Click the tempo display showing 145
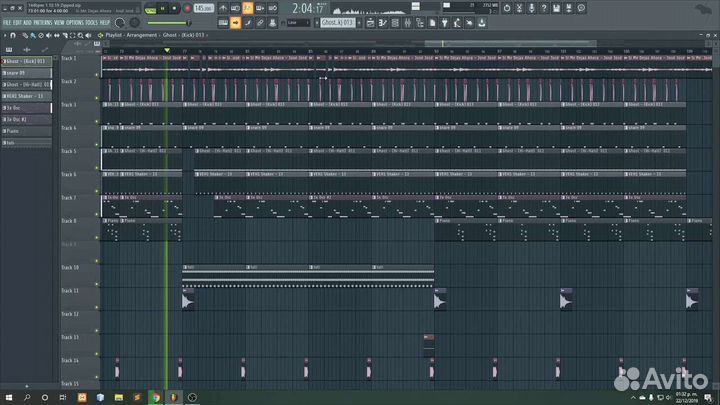 (203, 8)
